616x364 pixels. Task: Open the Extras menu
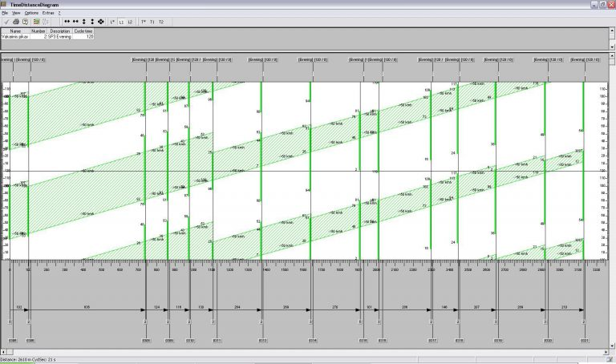tap(48, 14)
